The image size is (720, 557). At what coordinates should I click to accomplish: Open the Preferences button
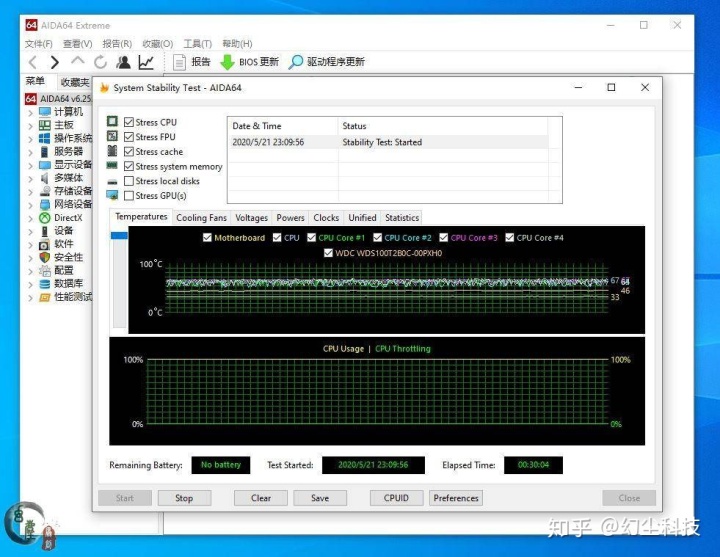456,498
